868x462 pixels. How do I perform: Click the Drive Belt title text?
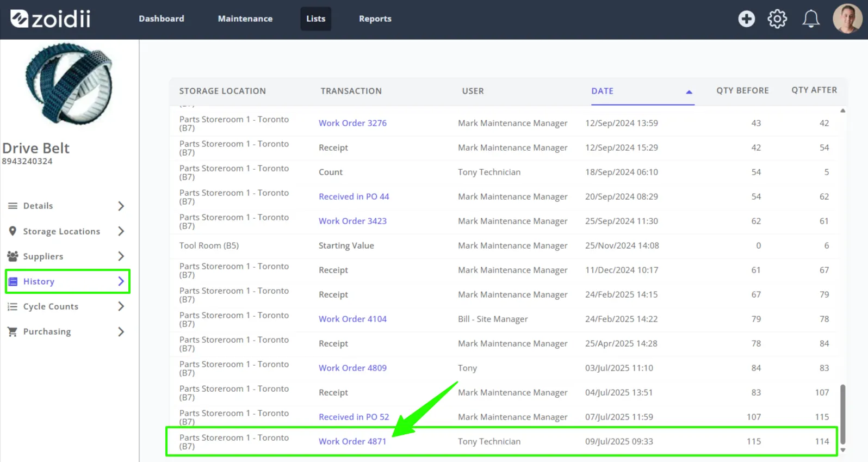click(x=36, y=148)
